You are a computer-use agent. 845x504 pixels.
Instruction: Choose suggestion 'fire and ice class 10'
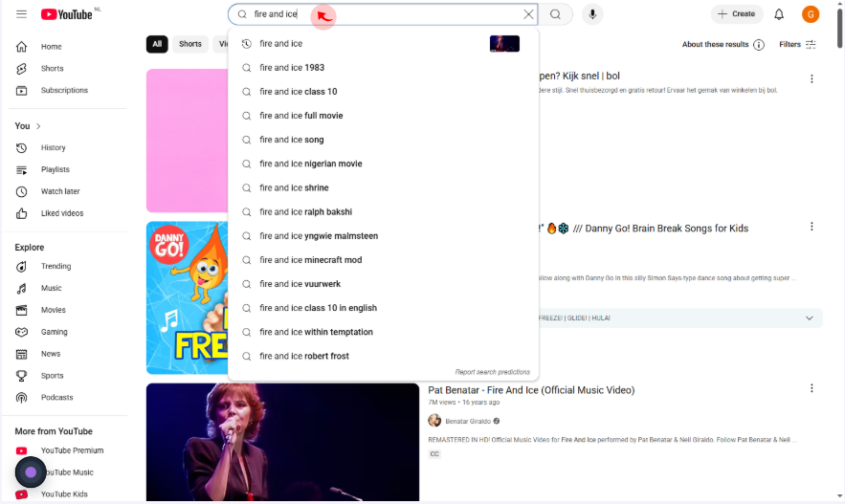383,92
